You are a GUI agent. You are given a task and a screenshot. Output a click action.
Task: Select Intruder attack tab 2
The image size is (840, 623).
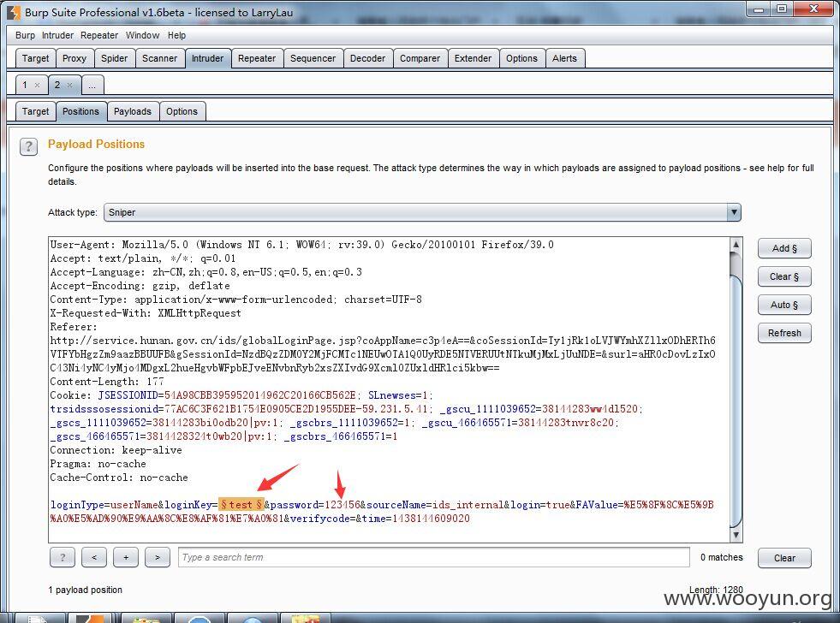58,85
